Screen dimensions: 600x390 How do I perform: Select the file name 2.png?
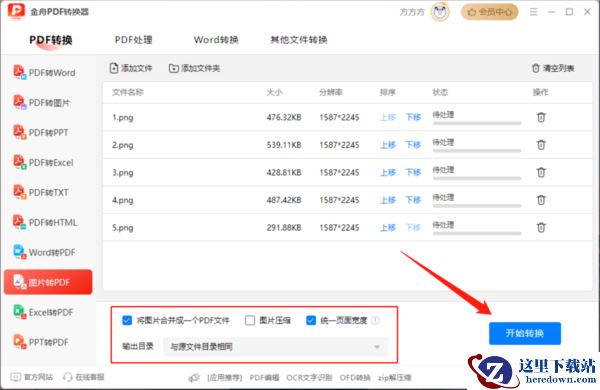[x=123, y=145]
